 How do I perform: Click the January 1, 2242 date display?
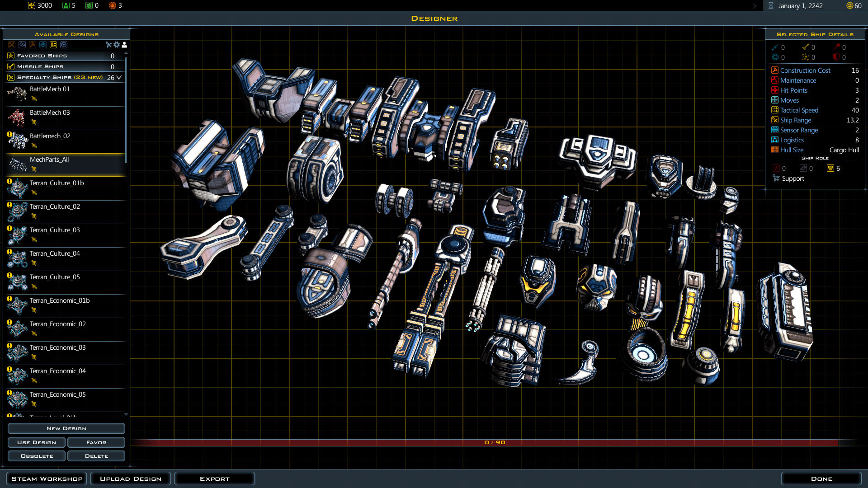800,6
